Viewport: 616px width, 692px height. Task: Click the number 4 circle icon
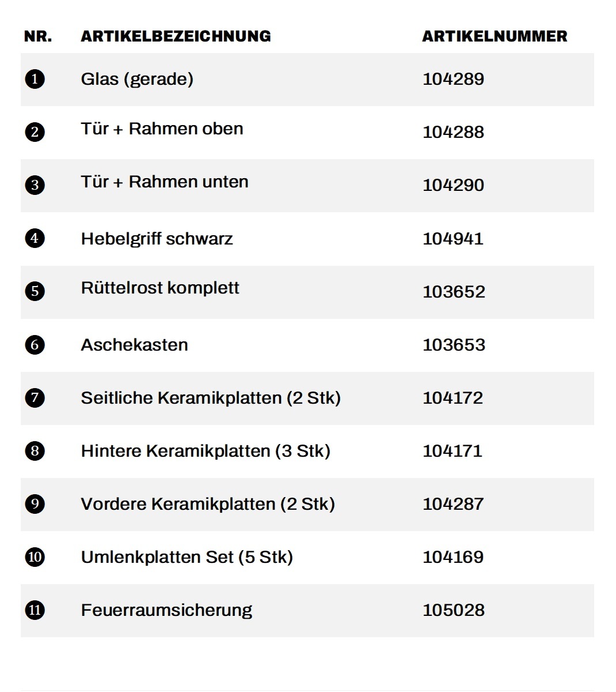click(35, 238)
